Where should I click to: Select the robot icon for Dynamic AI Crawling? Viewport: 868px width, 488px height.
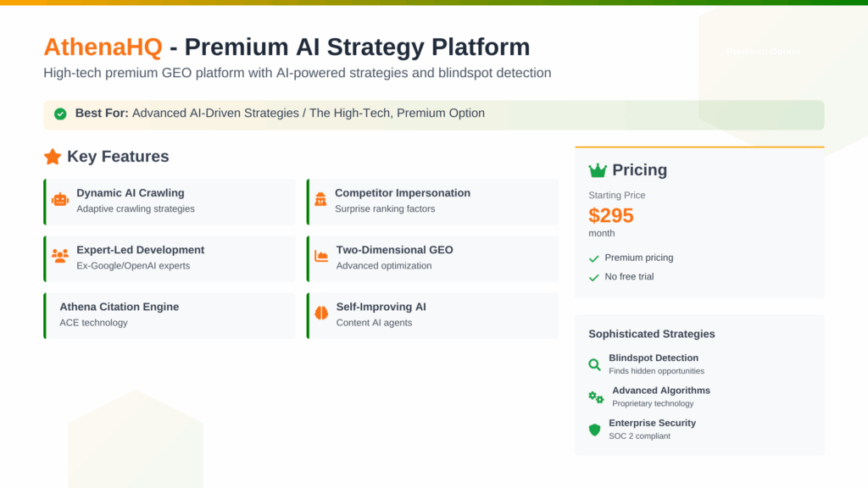coord(59,200)
